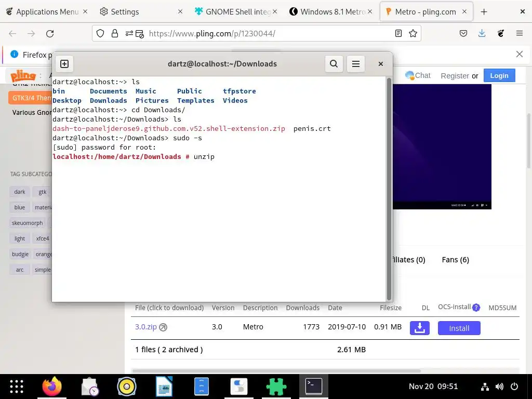This screenshot has width=532, height=399.
Task: Launch Firefox from the dock
Action: click(x=52, y=387)
